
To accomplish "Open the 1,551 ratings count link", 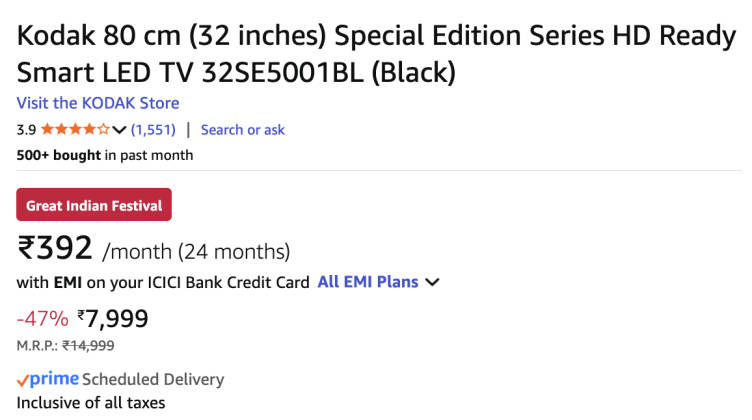I will (153, 130).
